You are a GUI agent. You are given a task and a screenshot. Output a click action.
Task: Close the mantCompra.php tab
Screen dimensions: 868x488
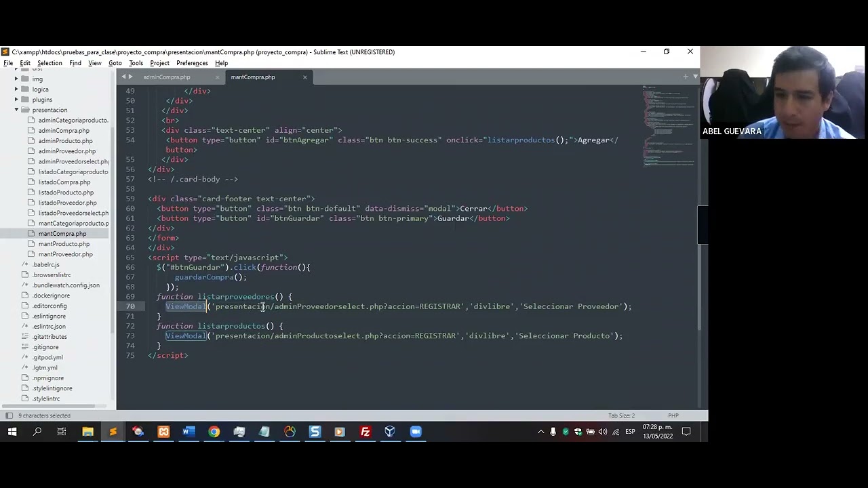point(304,77)
